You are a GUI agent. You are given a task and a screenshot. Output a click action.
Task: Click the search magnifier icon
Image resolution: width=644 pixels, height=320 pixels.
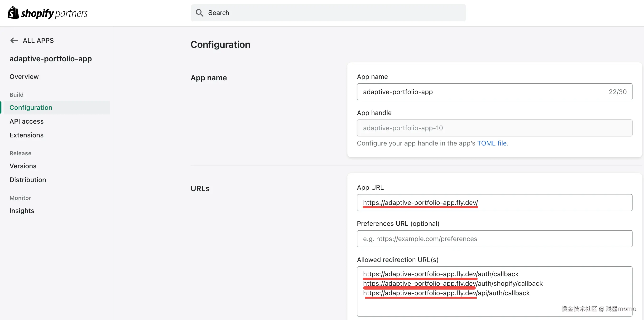199,13
